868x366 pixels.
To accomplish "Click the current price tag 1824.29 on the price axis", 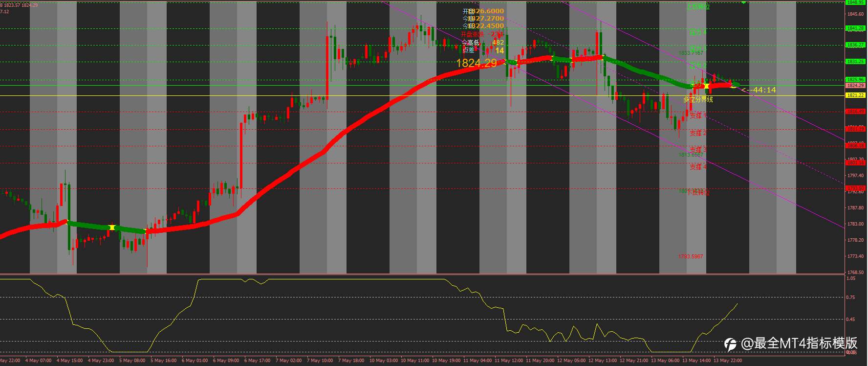I will [x=855, y=85].
